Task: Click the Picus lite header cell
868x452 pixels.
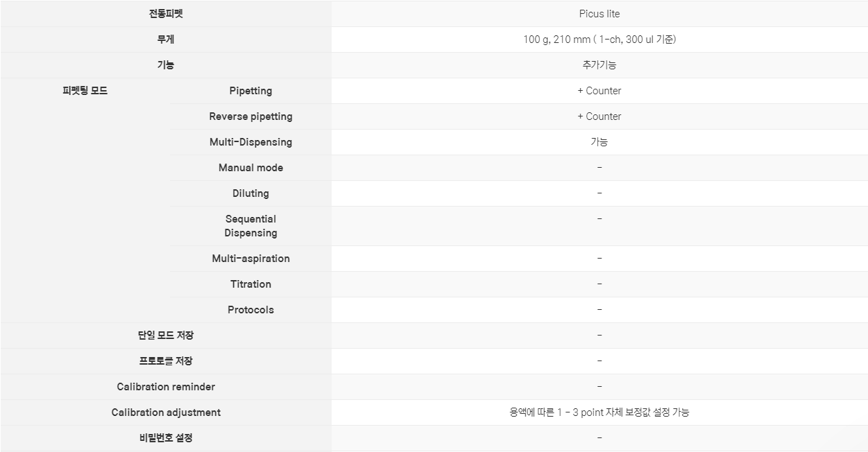Action: 599,14
